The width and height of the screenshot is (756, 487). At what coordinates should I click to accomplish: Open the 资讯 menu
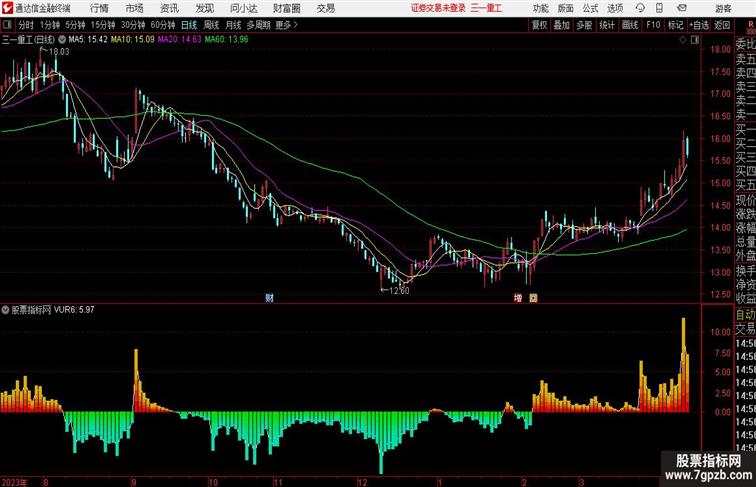169,8
